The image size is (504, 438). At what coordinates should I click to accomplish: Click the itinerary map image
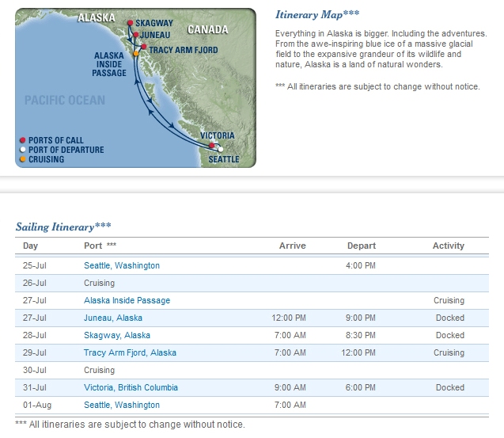pos(135,88)
